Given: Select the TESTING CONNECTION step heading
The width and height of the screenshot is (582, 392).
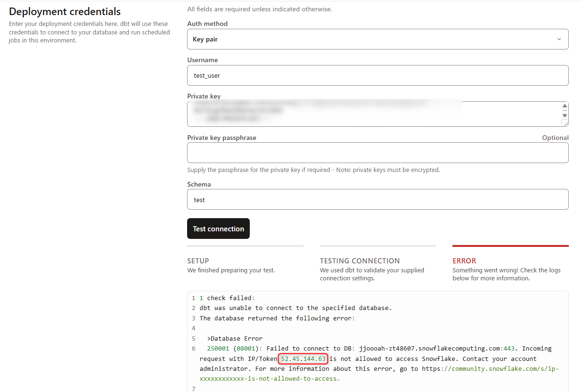Looking at the screenshot, I should (x=360, y=261).
